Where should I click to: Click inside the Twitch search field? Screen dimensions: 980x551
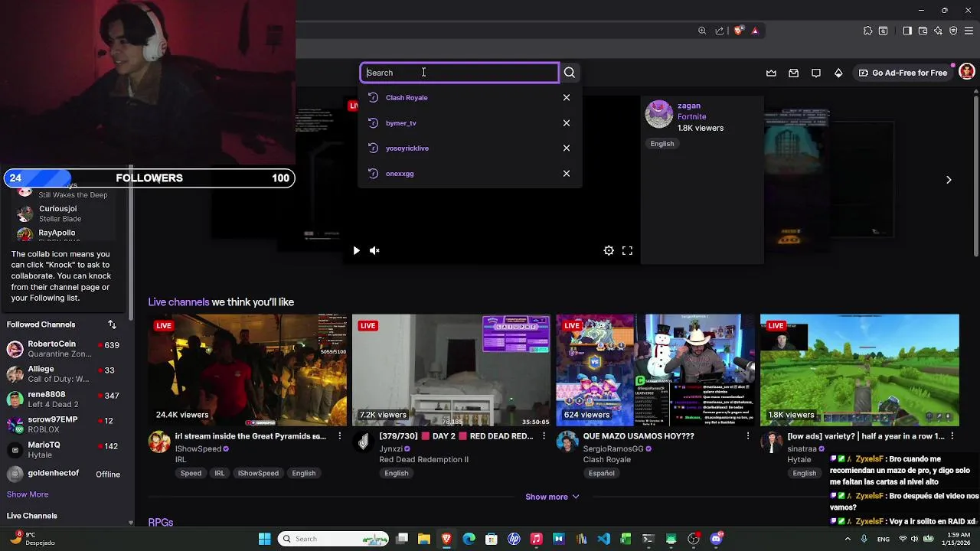point(459,73)
